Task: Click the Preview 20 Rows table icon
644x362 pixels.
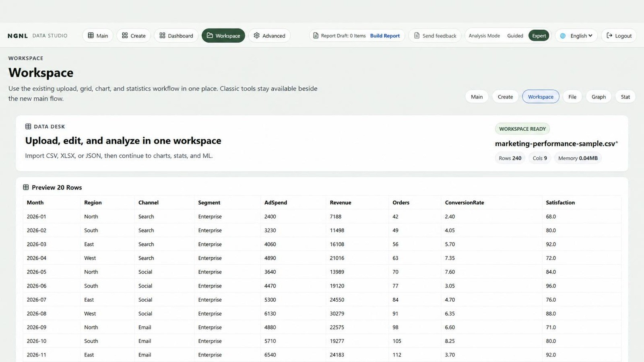Action: click(26, 187)
